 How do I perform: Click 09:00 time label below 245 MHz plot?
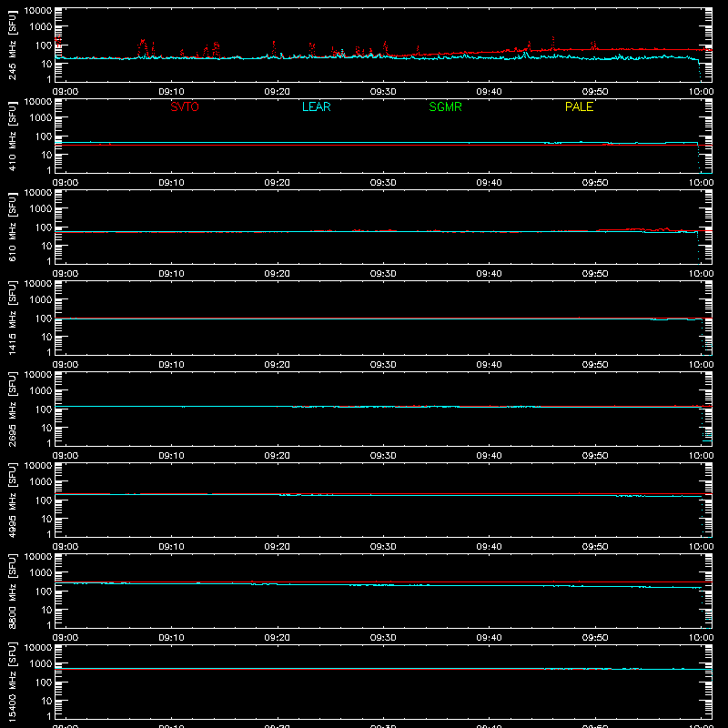(x=66, y=92)
